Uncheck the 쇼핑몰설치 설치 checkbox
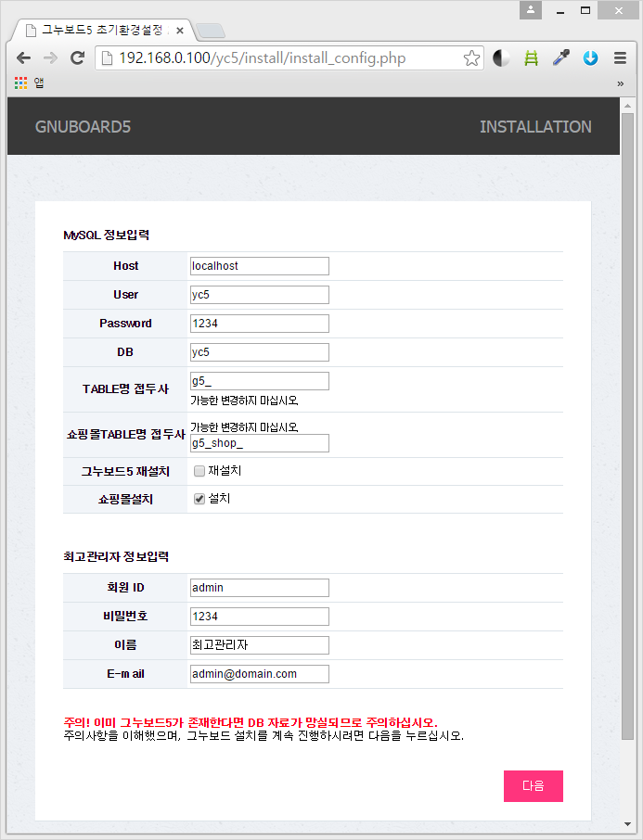Image resolution: width=643 pixels, height=840 pixels. coord(199,499)
